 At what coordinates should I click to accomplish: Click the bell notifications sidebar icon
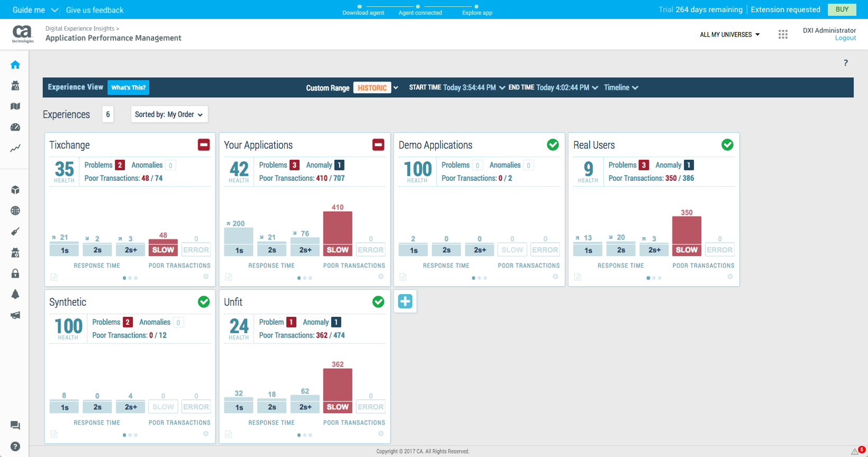(x=15, y=294)
